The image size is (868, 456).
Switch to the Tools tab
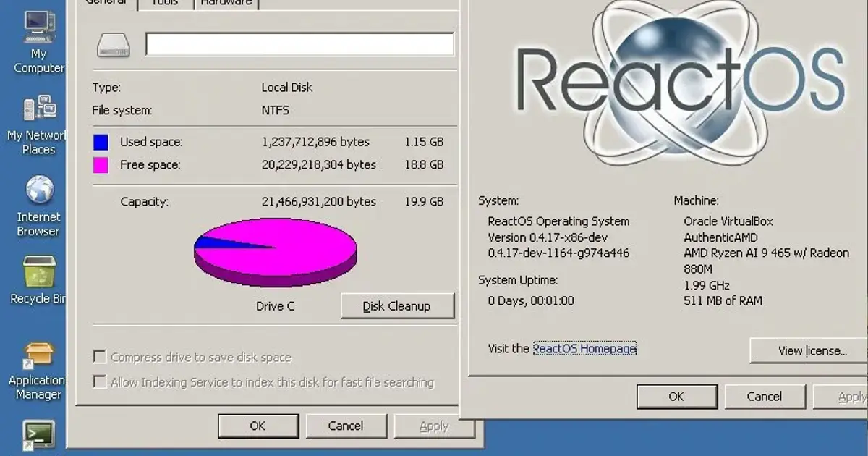tap(165, 3)
